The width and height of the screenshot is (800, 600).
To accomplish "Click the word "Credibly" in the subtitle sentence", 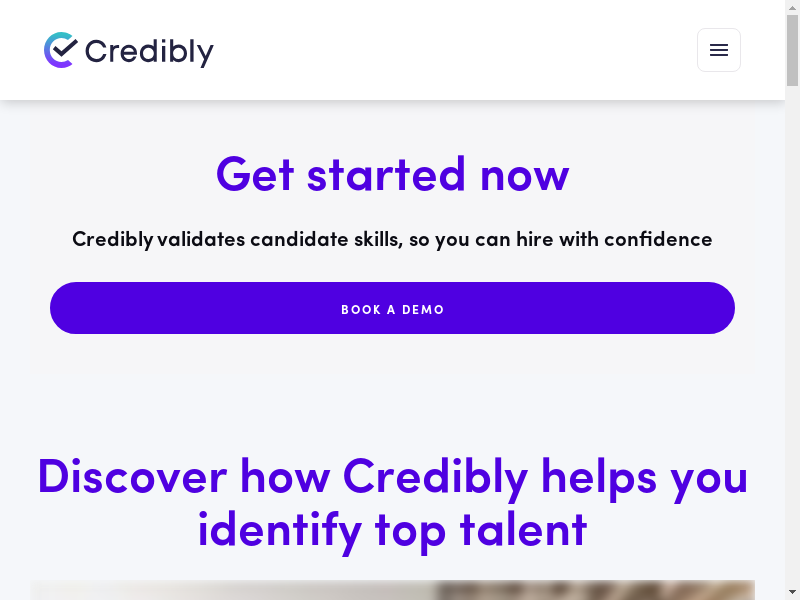I will pos(112,239).
